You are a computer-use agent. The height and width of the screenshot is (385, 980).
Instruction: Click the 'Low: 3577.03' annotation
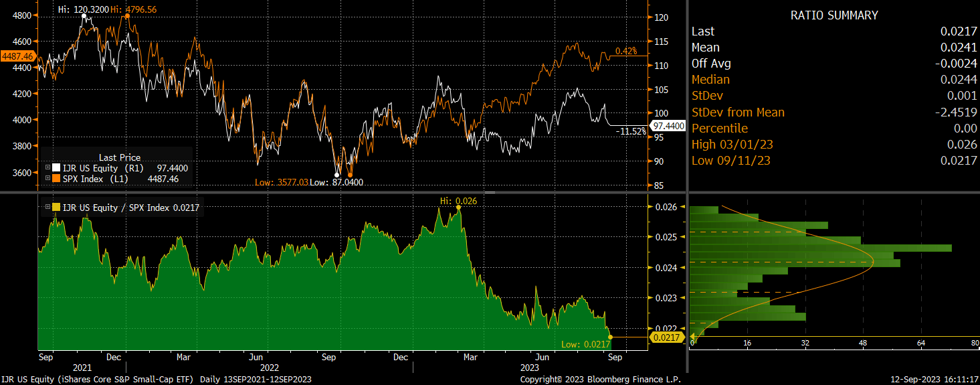pos(282,182)
